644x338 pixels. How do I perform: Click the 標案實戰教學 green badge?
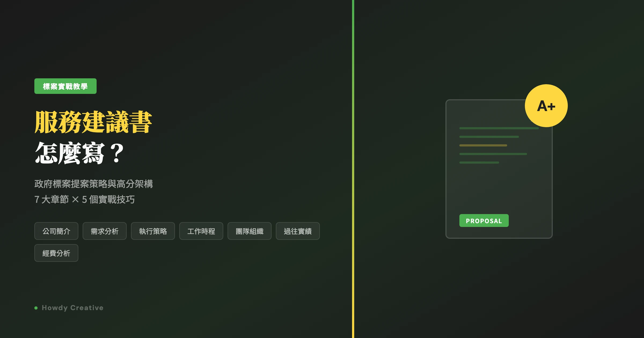tap(65, 86)
